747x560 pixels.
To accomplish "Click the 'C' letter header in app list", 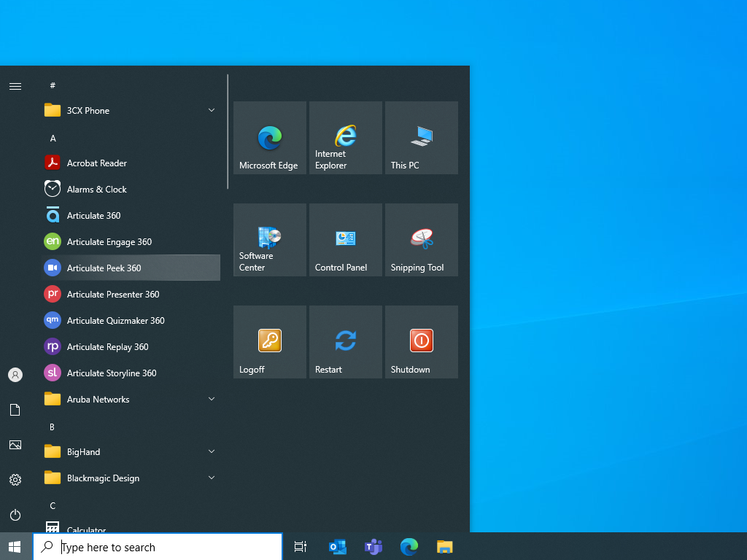I will (53, 506).
